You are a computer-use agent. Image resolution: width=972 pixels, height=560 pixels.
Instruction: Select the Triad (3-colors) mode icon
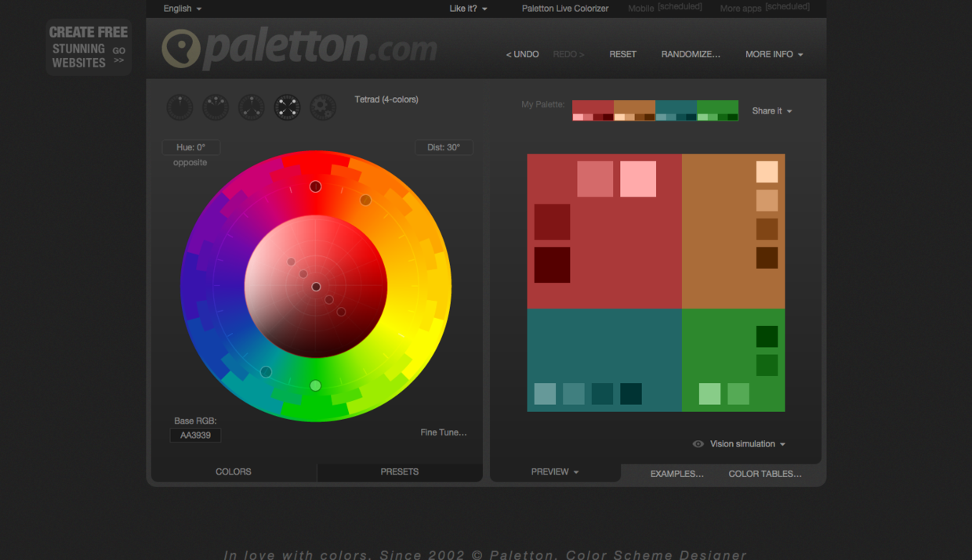(x=252, y=107)
